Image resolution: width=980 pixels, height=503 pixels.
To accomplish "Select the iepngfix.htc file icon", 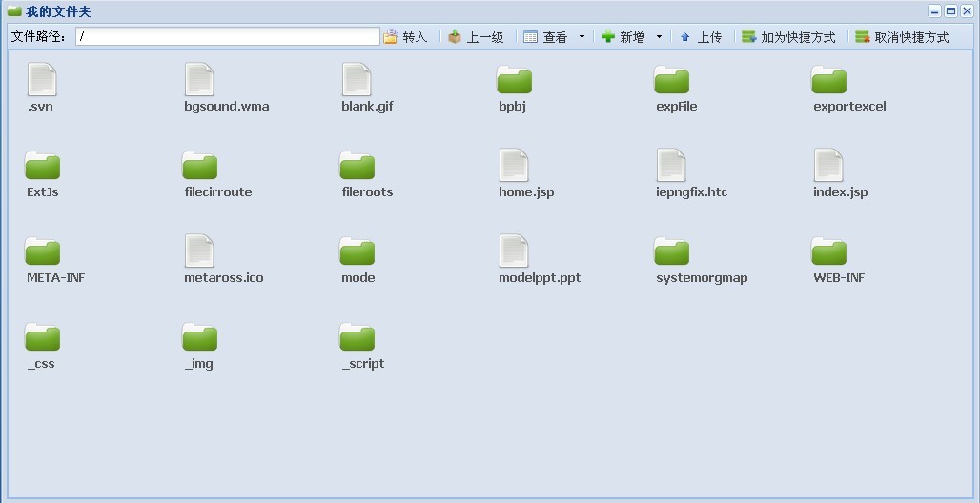I will pos(672,165).
